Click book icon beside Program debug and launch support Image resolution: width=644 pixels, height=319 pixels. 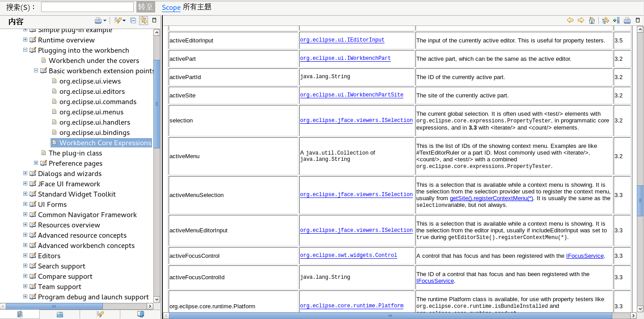33,297
